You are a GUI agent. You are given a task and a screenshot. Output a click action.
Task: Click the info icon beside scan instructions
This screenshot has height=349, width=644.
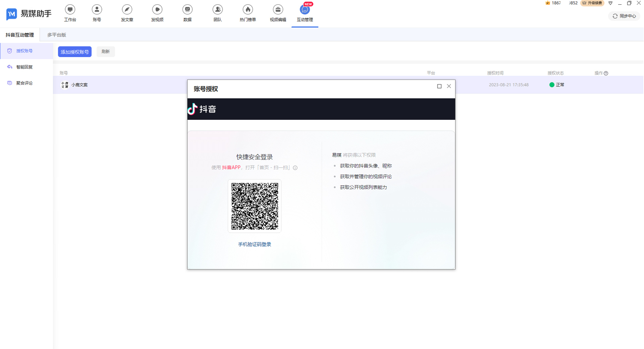click(x=295, y=168)
